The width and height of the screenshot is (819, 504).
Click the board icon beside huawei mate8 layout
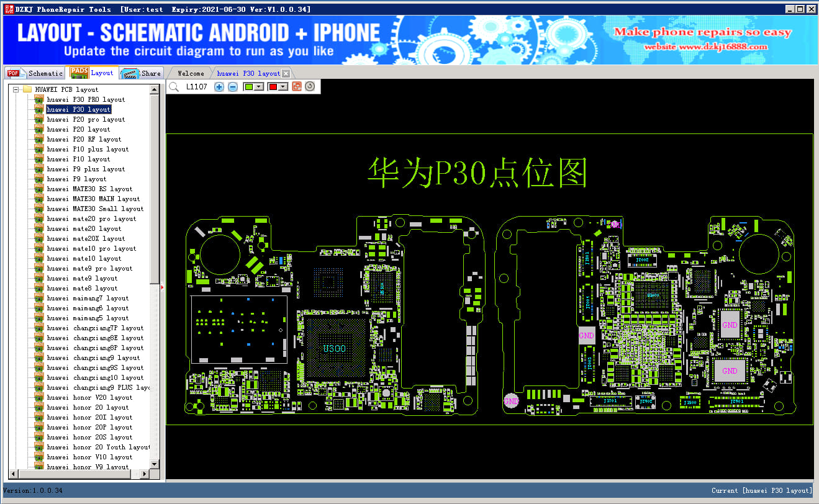(39, 288)
